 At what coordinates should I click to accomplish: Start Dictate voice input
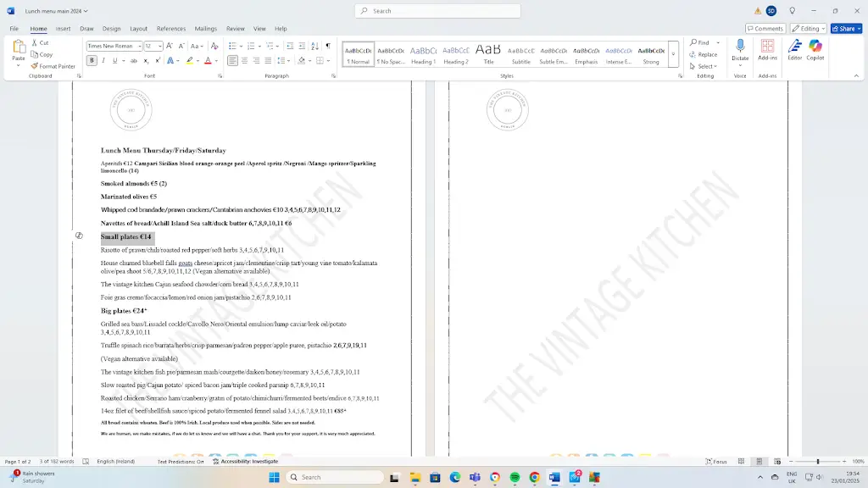[740, 49]
